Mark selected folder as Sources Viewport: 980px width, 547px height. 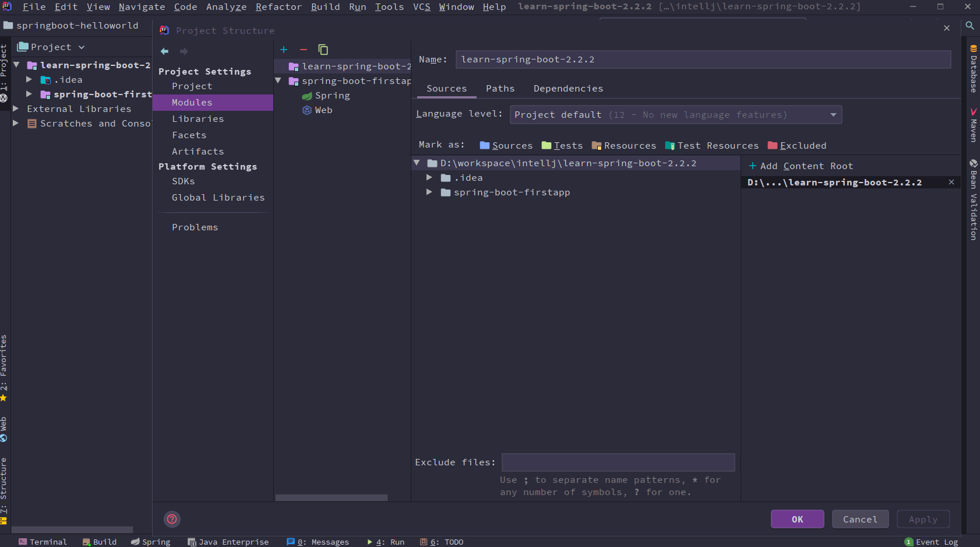pyautogui.click(x=512, y=145)
